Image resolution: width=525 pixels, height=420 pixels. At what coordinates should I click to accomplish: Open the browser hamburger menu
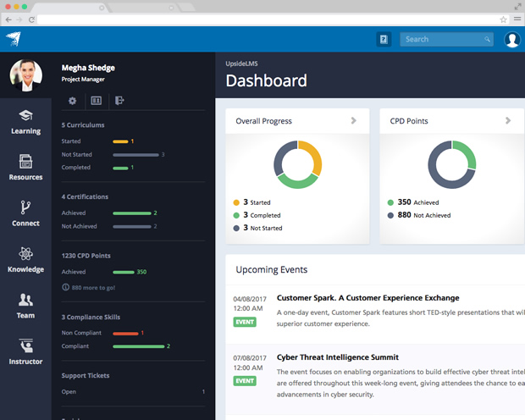click(517, 19)
